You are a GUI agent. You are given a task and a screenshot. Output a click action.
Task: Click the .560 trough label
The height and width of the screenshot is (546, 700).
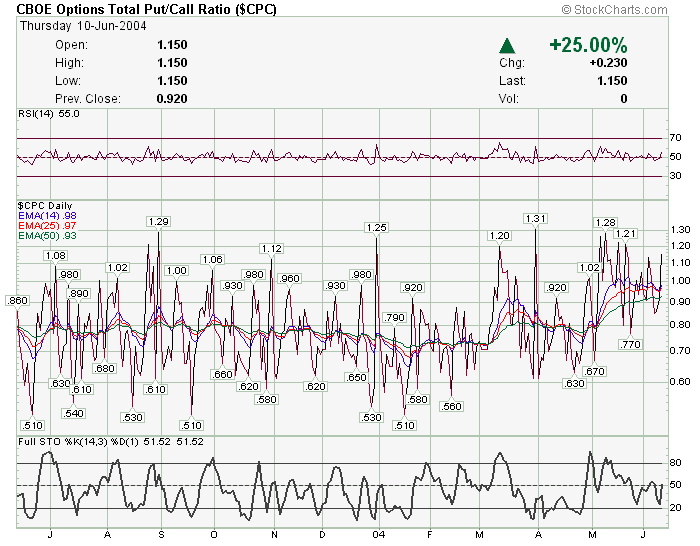click(451, 407)
